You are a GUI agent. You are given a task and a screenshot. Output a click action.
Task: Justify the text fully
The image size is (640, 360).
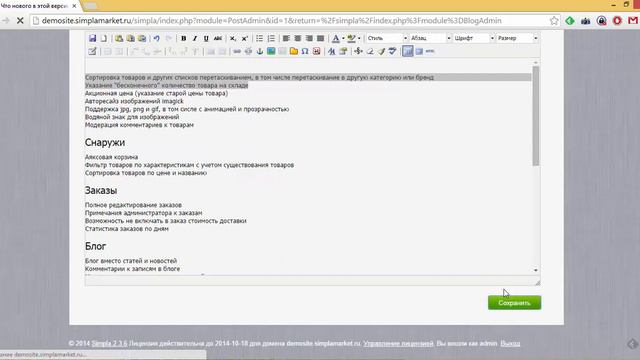[320, 38]
